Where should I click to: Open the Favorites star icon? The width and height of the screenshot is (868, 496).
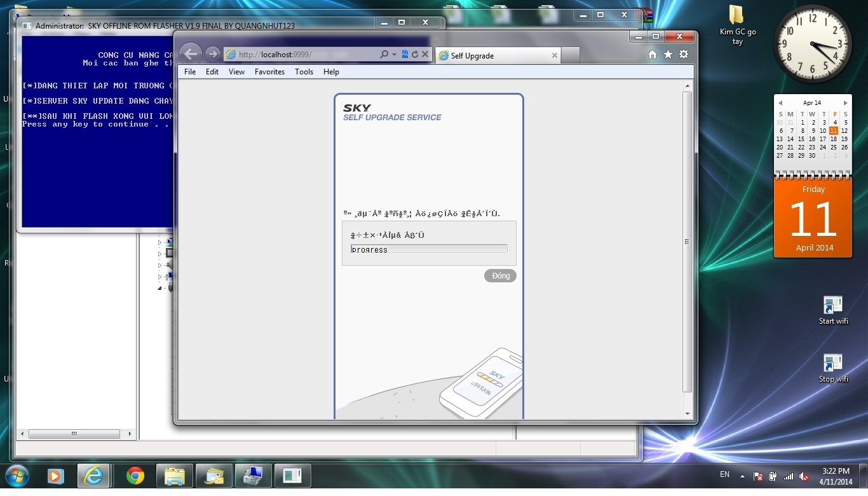[668, 55]
